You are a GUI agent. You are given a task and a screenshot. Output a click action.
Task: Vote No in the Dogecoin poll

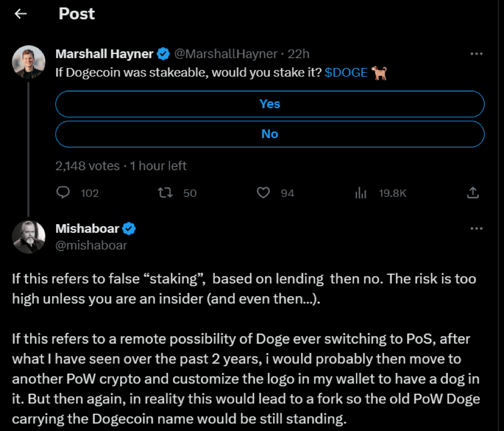[x=270, y=134]
